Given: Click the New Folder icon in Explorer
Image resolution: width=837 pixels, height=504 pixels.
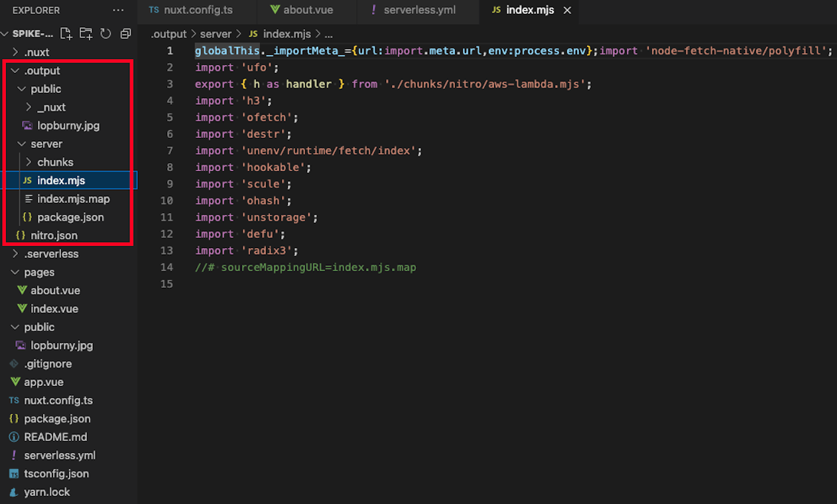Looking at the screenshot, I should point(86,32).
